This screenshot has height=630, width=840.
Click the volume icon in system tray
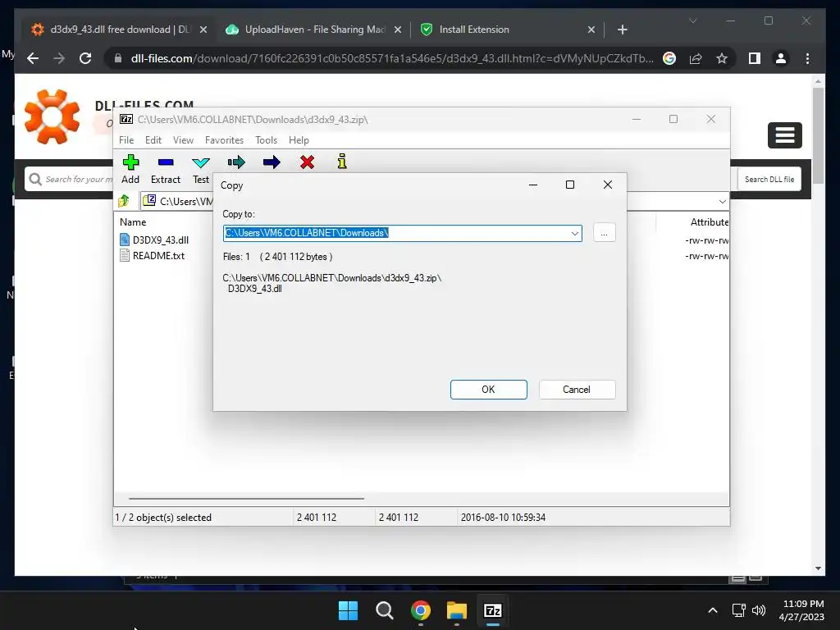pyautogui.click(x=759, y=610)
